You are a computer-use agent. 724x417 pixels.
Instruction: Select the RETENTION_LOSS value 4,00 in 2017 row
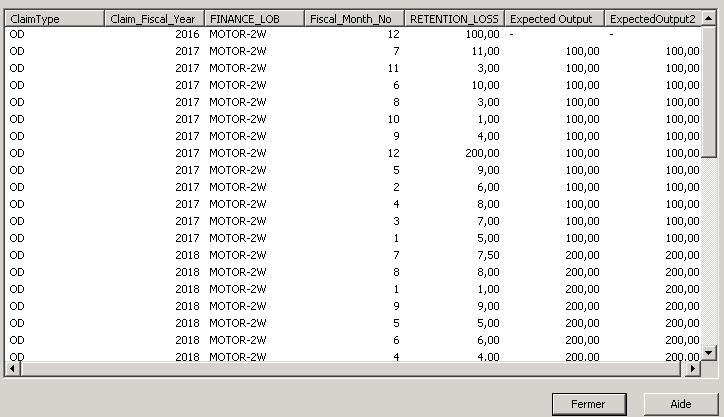click(488, 136)
